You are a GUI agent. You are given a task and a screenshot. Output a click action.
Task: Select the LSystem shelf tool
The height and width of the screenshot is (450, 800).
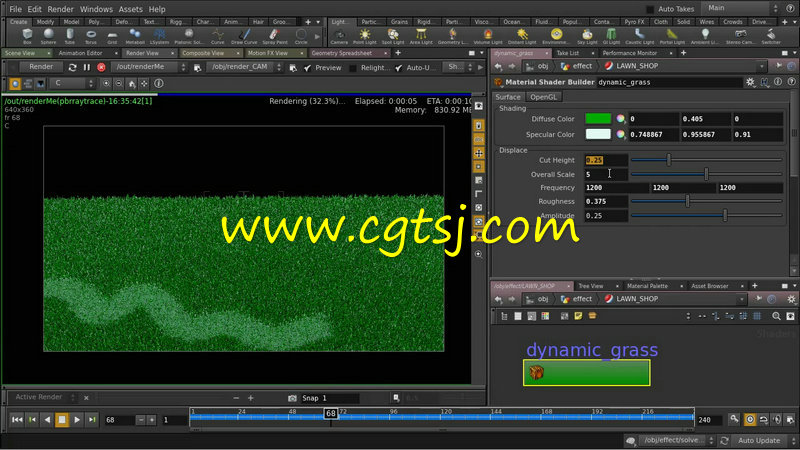(x=159, y=36)
